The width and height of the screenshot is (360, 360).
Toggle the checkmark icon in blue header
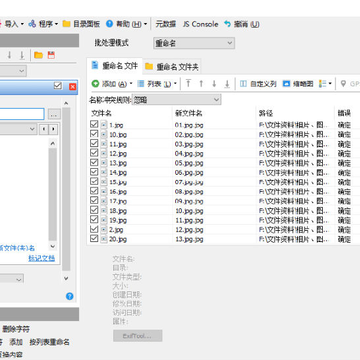click(x=58, y=86)
